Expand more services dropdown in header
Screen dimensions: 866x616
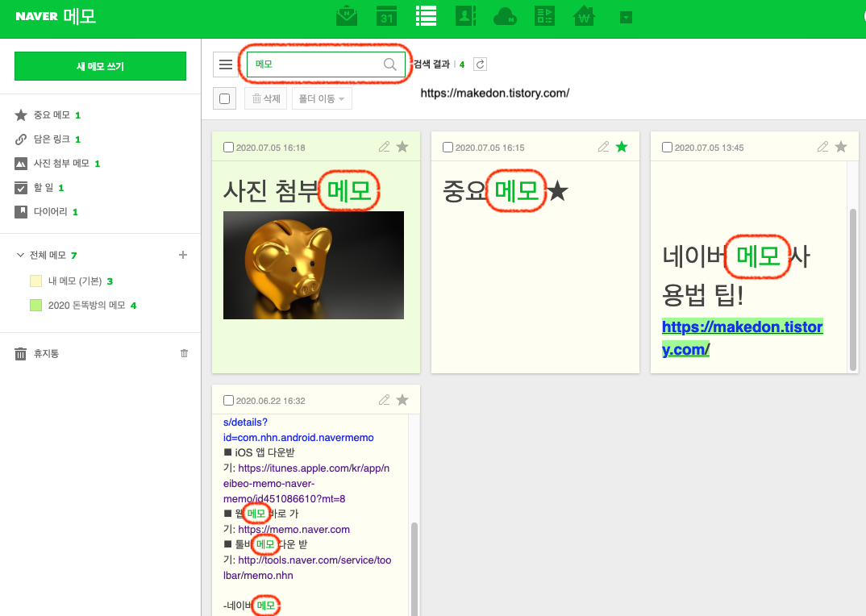626,19
